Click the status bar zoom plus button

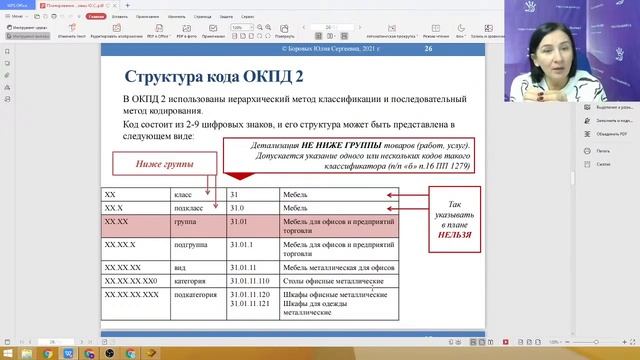pos(624,342)
